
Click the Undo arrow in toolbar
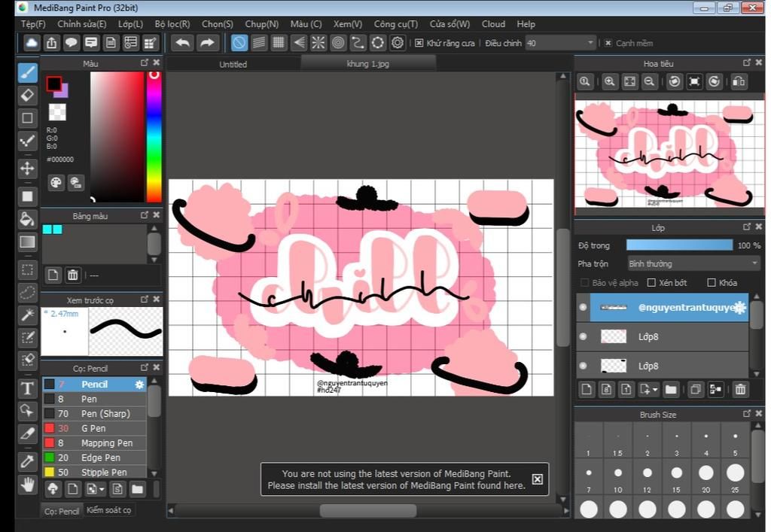182,43
